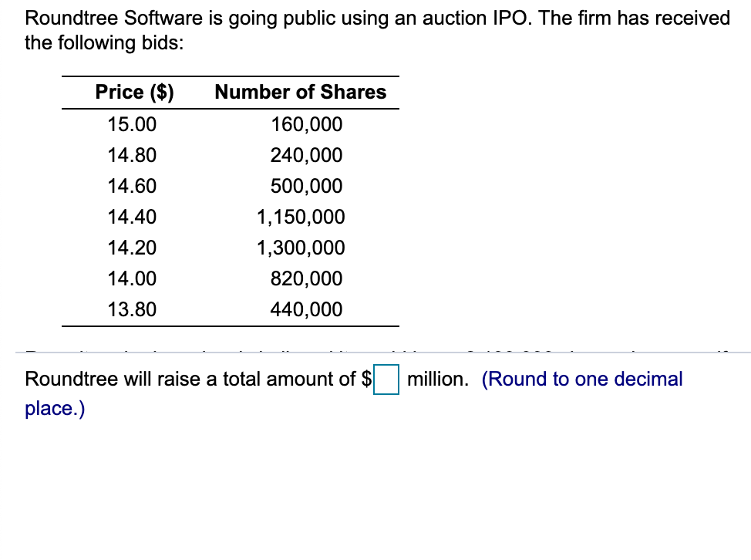The width and height of the screenshot is (751, 560).
Task: Select the 14.20 price cell
Action: [132, 248]
